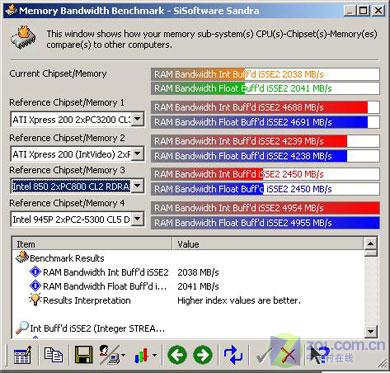Maximize the Sandra benchmark window
Viewport: 390px width, 373px height.
pyautogui.click(x=363, y=10)
